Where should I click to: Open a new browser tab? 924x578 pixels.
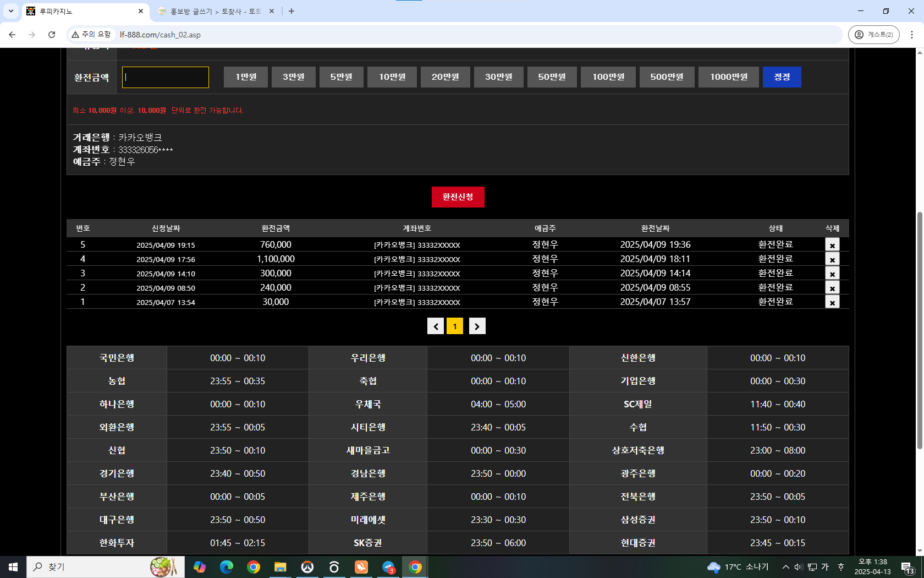(291, 11)
